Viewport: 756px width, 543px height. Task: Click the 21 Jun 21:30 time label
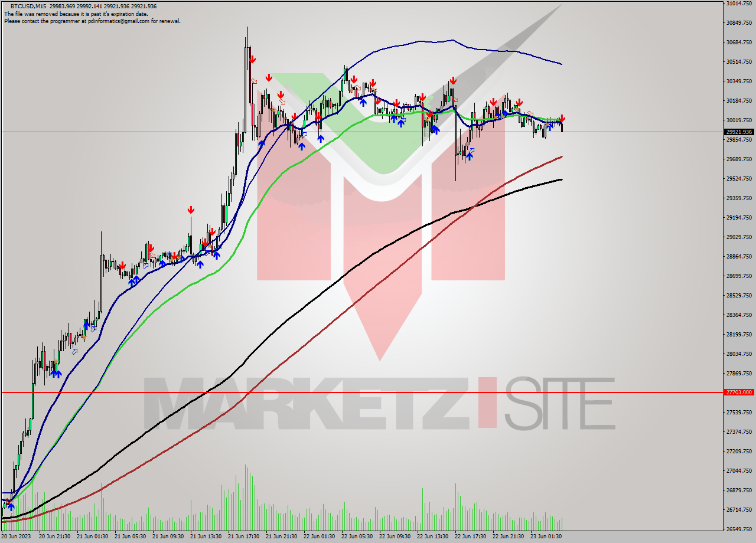pos(281,537)
